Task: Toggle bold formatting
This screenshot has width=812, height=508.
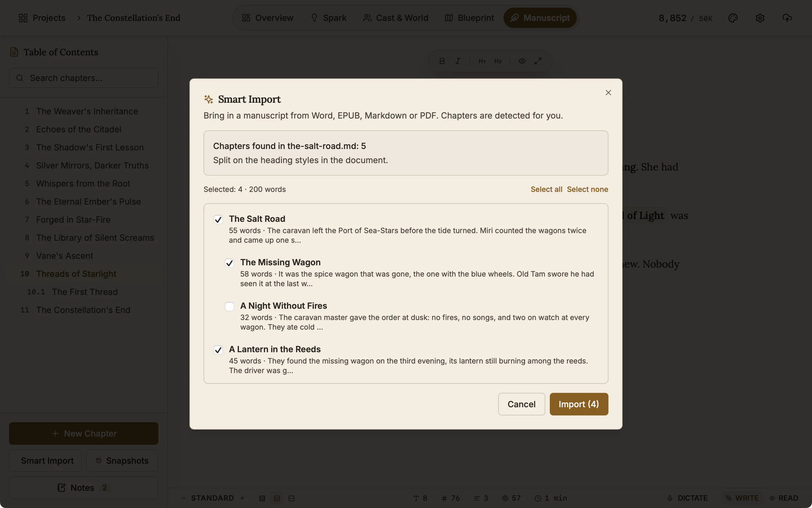Action: point(442,61)
